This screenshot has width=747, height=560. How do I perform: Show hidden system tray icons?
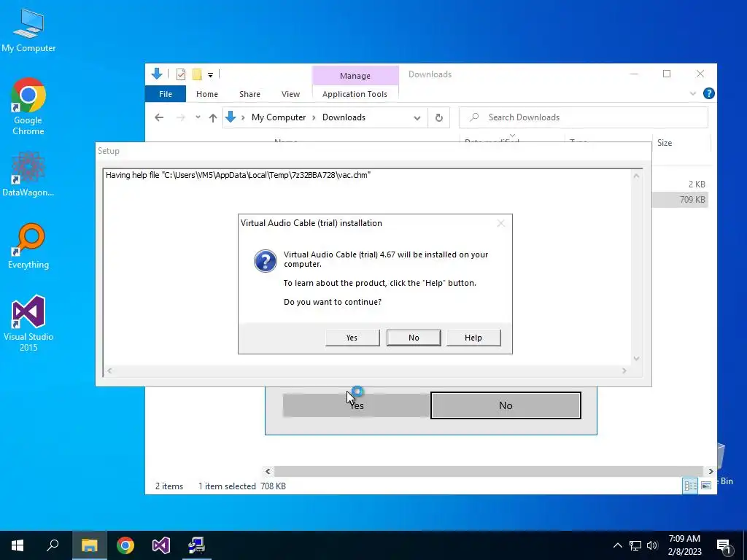(617, 545)
